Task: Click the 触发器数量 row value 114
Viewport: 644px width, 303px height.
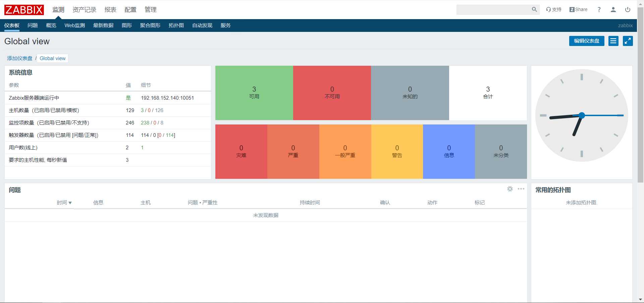Action: point(130,135)
